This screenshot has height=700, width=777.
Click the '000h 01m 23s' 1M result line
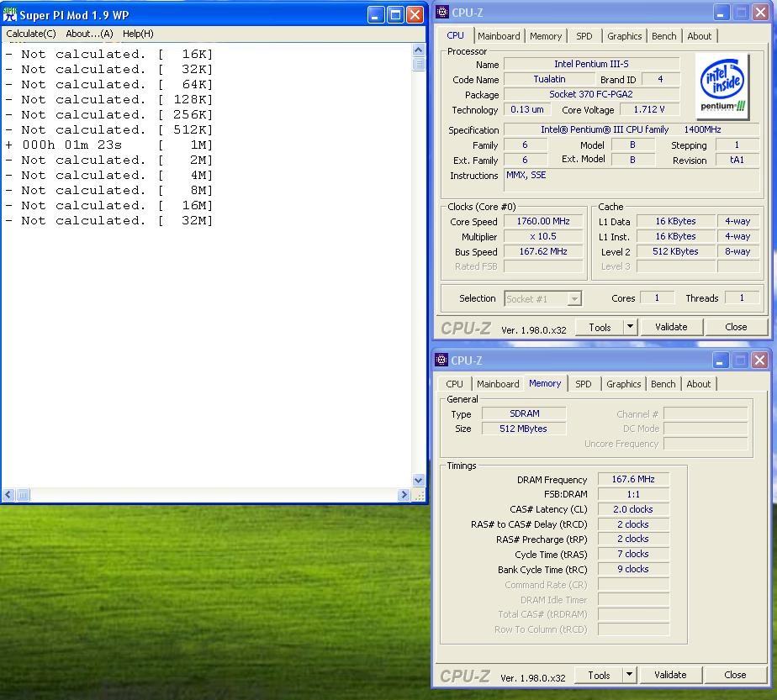point(109,145)
